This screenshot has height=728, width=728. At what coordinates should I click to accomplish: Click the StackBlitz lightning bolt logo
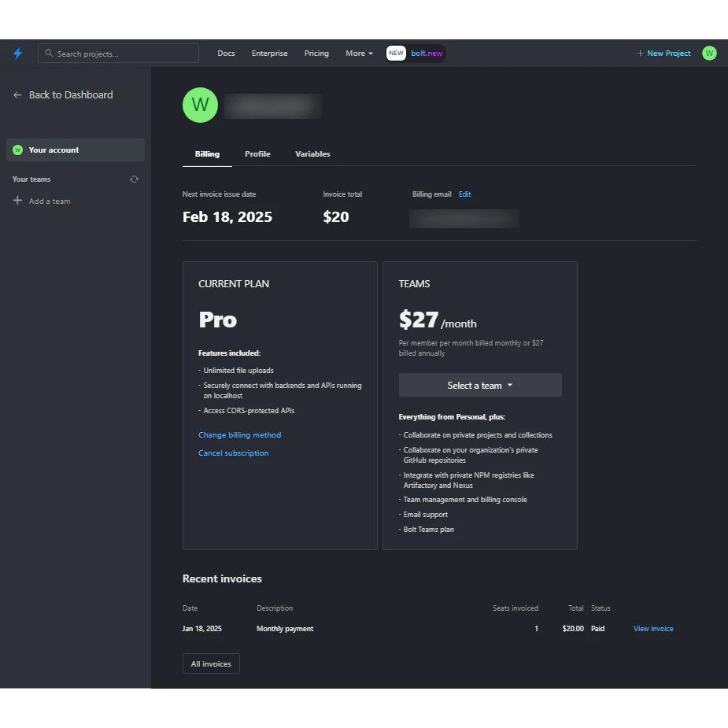pyautogui.click(x=18, y=54)
